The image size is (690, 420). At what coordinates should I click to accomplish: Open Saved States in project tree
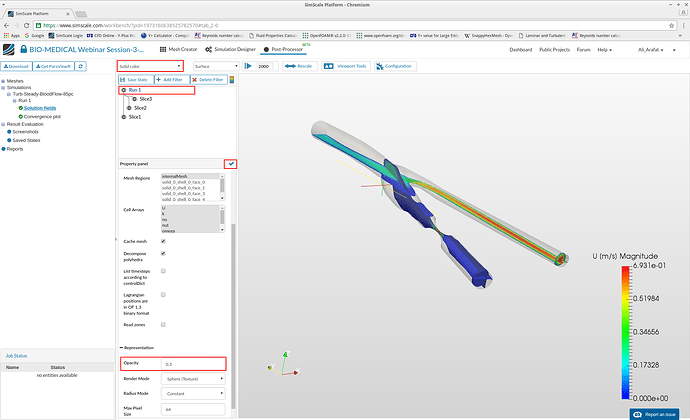tap(26, 140)
